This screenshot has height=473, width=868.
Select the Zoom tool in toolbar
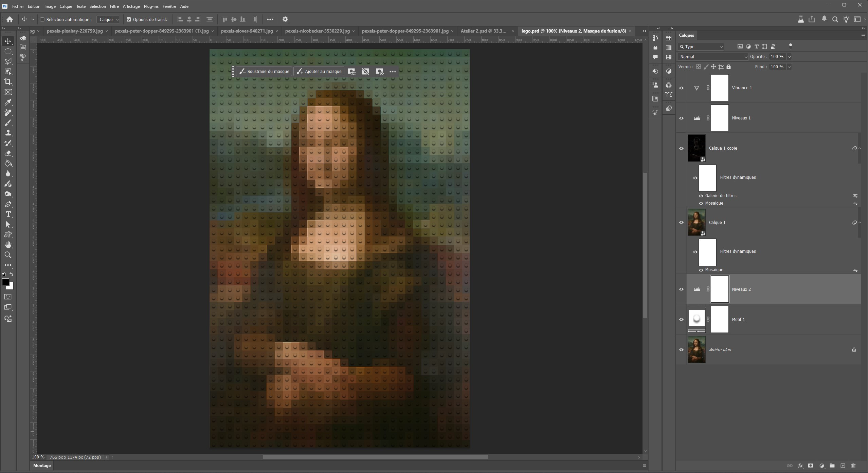[x=8, y=255]
